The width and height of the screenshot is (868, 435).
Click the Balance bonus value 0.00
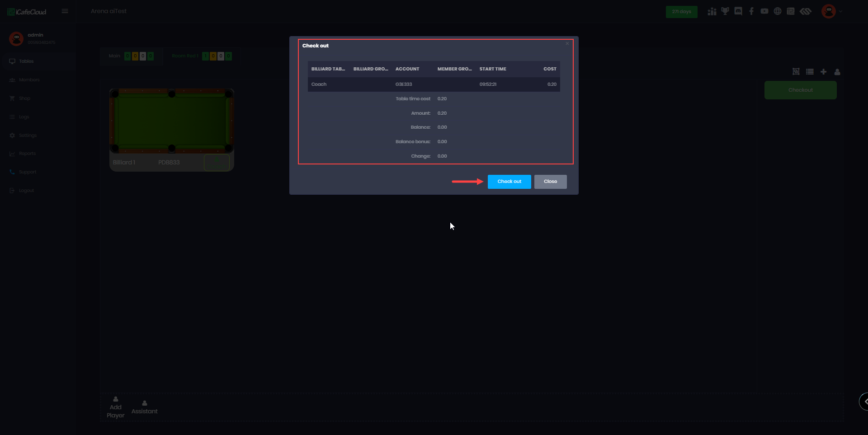click(442, 142)
